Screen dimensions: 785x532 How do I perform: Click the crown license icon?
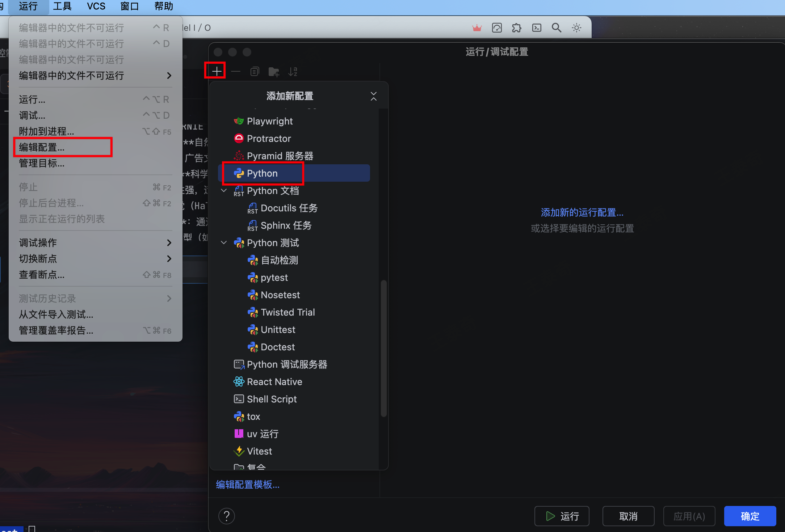[x=477, y=27]
